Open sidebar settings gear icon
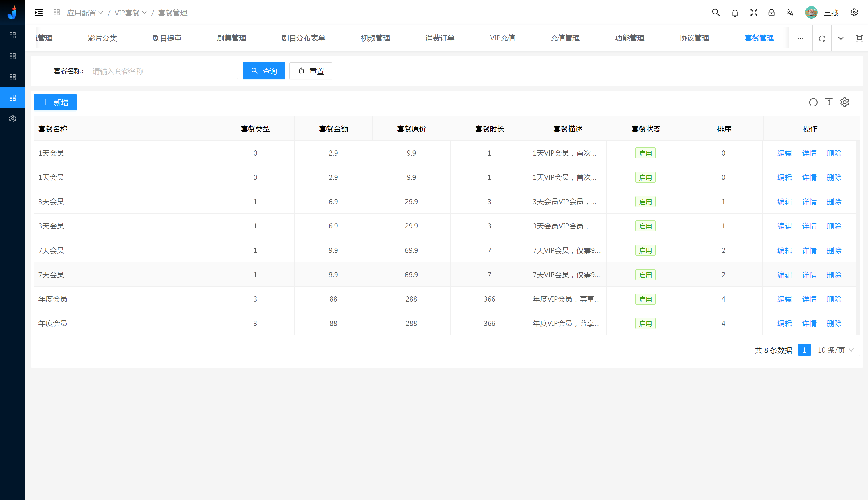The width and height of the screenshot is (868, 500). click(x=12, y=119)
